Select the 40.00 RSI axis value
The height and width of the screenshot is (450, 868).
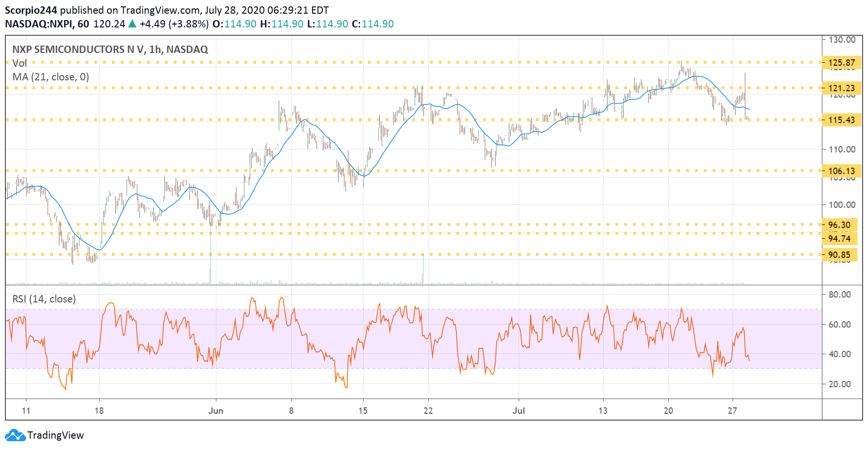840,354
